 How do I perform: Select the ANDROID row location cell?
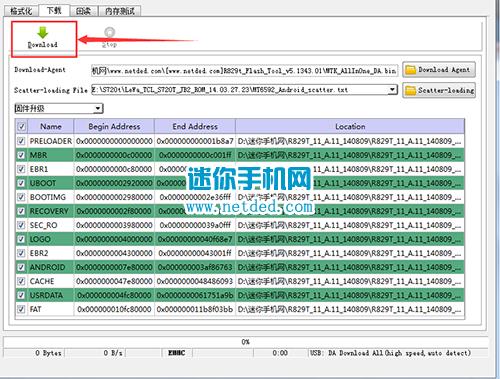(x=350, y=267)
